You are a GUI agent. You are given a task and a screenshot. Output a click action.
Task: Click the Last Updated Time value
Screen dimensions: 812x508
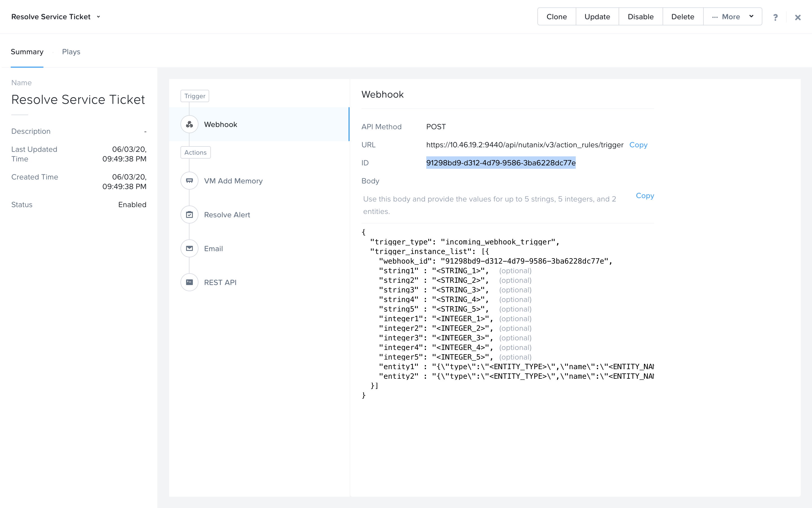pyautogui.click(x=125, y=154)
